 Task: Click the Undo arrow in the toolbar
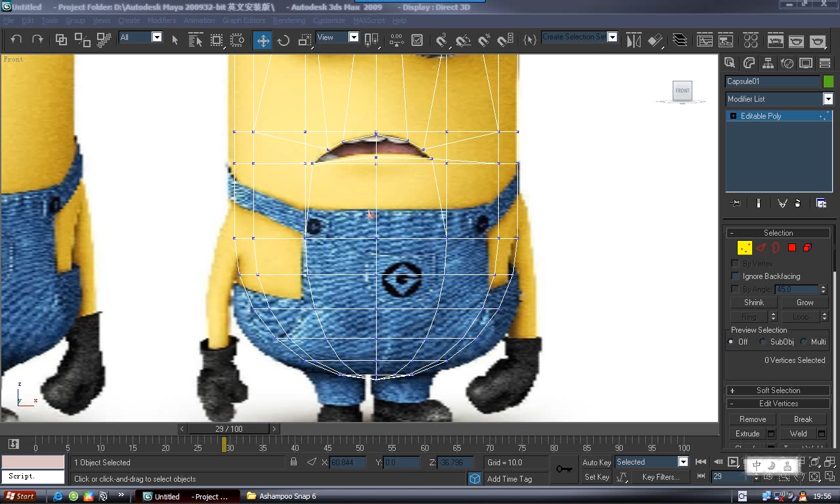(x=16, y=39)
